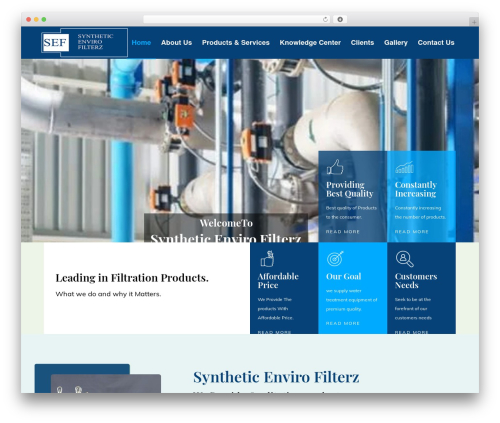Click the thumbs-up icon in Providing Best Quality card
Screen dimensions: 500x423
[335, 167]
